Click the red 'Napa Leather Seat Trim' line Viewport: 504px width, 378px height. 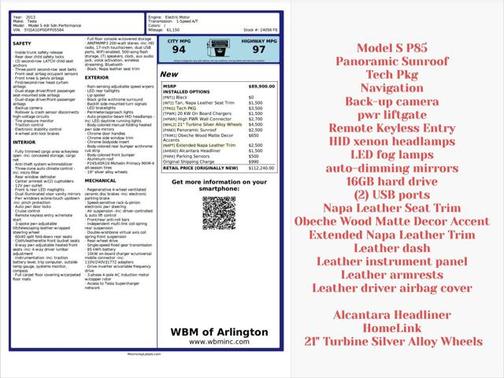(392, 208)
